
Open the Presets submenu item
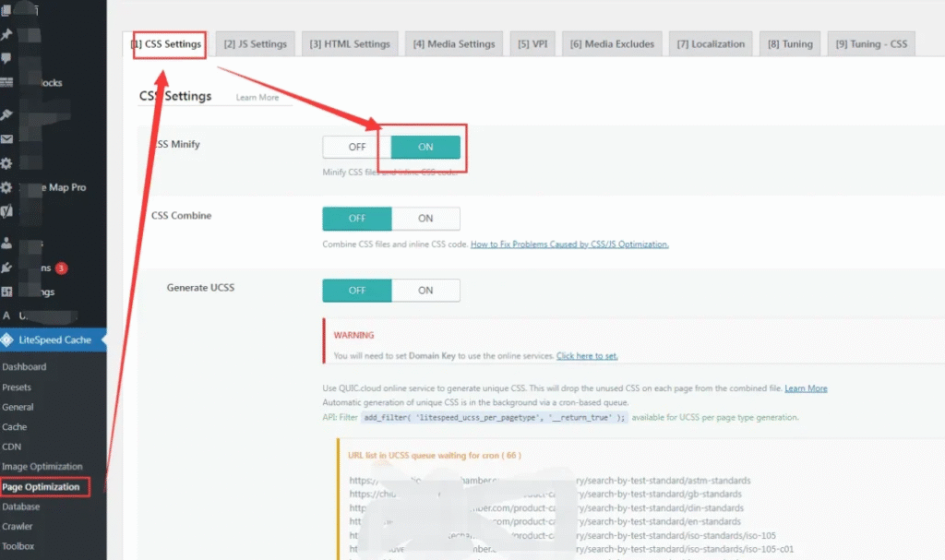[x=17, y=387]
